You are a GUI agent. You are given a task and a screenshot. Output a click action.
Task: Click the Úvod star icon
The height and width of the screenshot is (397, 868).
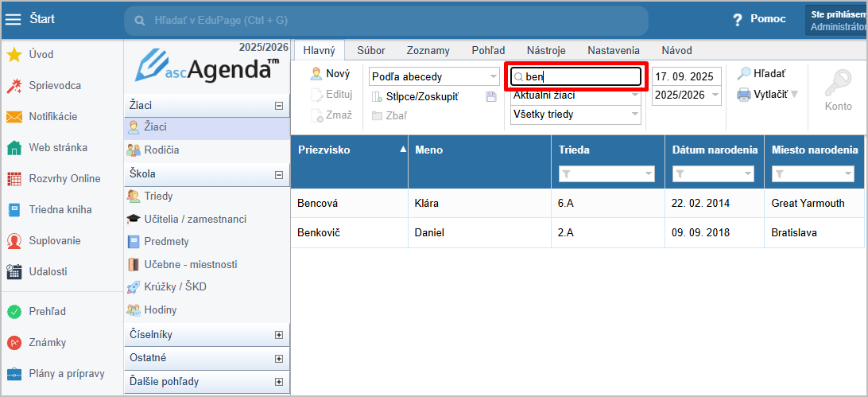pos(14,54)
